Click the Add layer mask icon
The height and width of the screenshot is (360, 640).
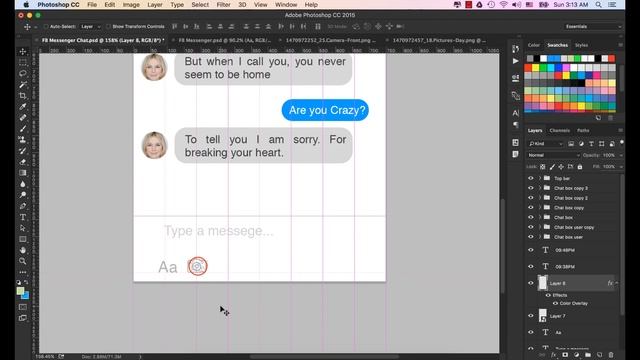point(565,355)
